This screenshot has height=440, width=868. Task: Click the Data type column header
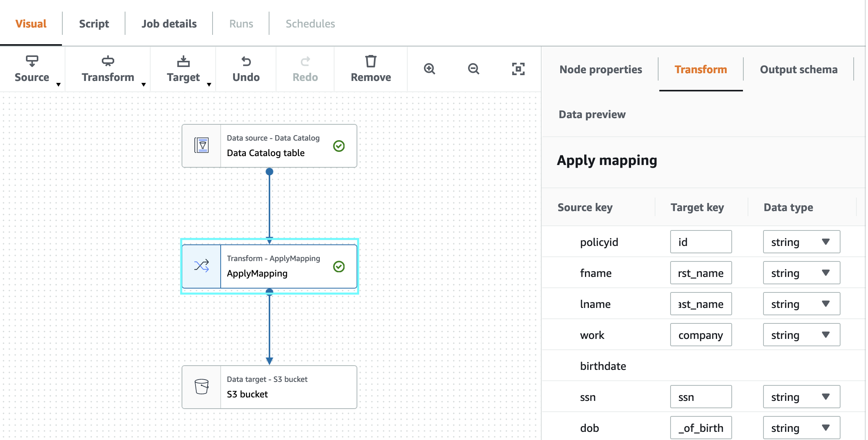click(x=788, y=207)
